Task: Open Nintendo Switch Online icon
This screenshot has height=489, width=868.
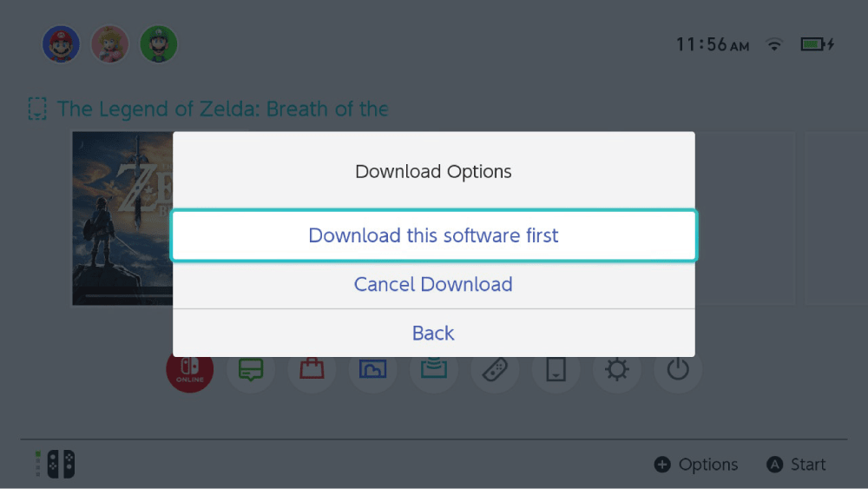Action: tap(189, 370)
